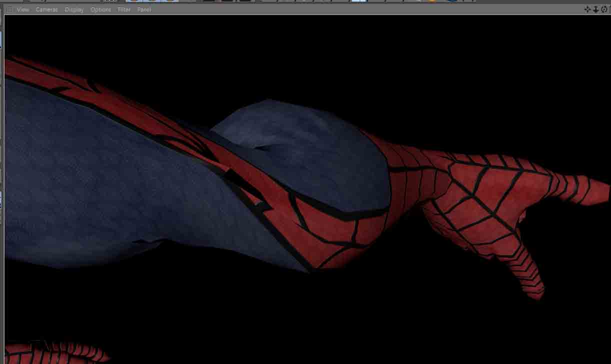Click the move camera (four-arrow) icon

click(x=587, y=9)
